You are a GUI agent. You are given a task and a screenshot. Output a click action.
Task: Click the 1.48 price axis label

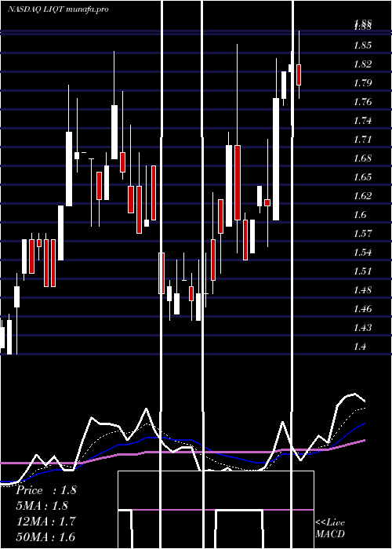coord(362,290)
